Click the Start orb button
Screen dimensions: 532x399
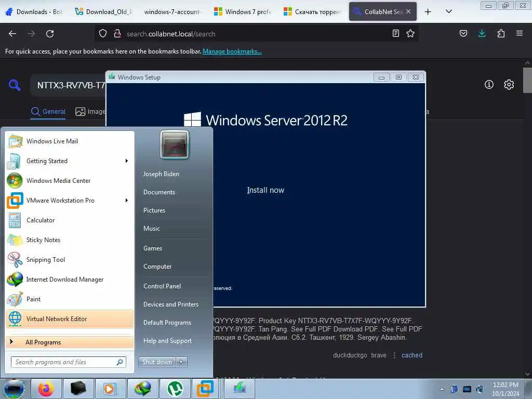(15, 389)
